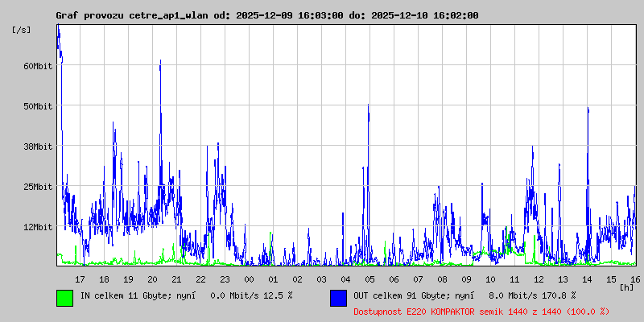Click the 12Mbit y-axis label

pyautogui.click(x=38, y=227)
